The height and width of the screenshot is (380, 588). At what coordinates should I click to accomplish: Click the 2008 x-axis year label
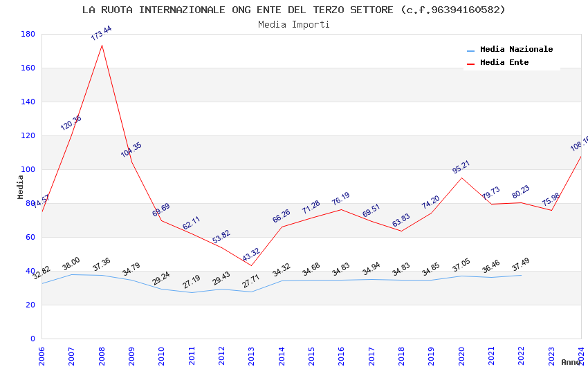[102, 356]
